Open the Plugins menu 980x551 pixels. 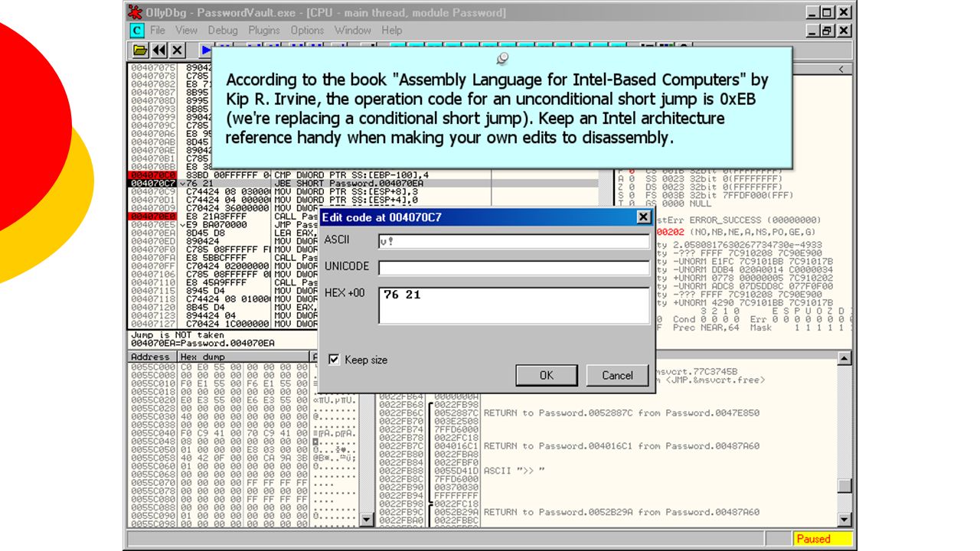click(x=264, y=31)
